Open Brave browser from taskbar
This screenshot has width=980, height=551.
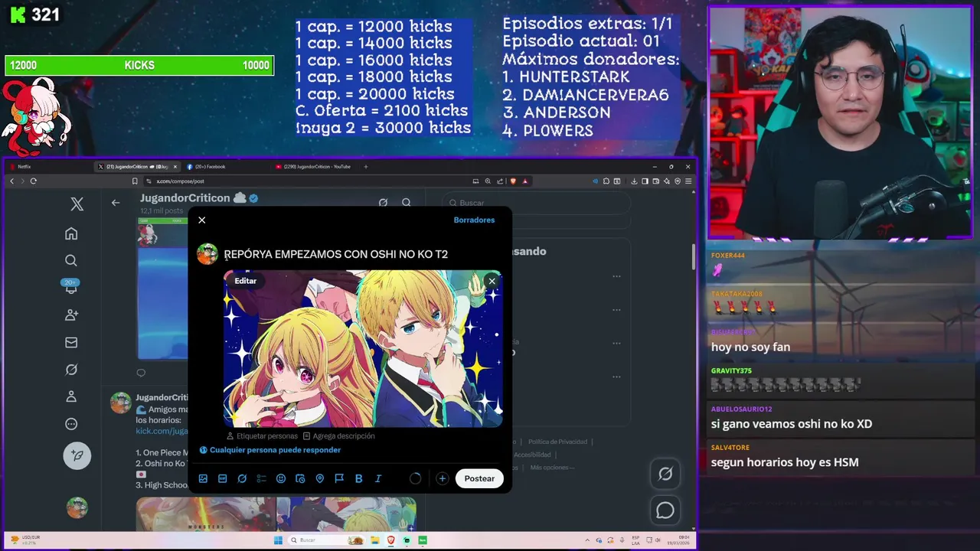coord(390,540)
